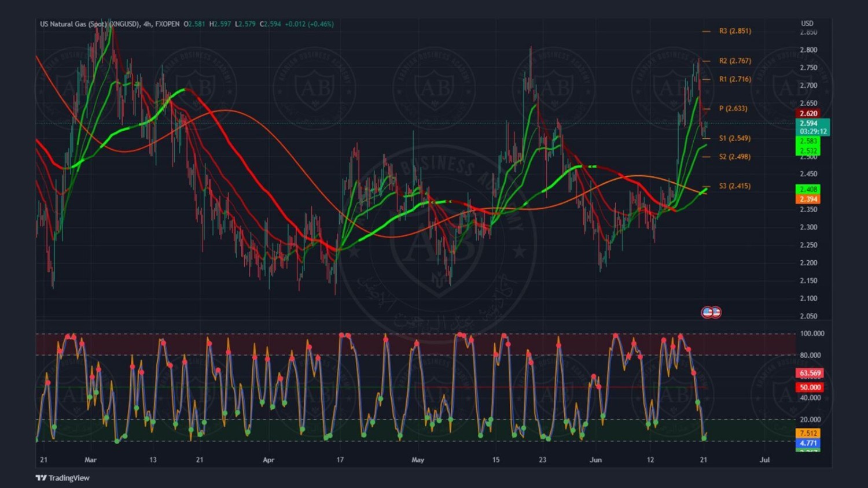Screen dimensions: 868x488
Task: Click the blue 4.771 oscillator value tag
Action: 808,443
